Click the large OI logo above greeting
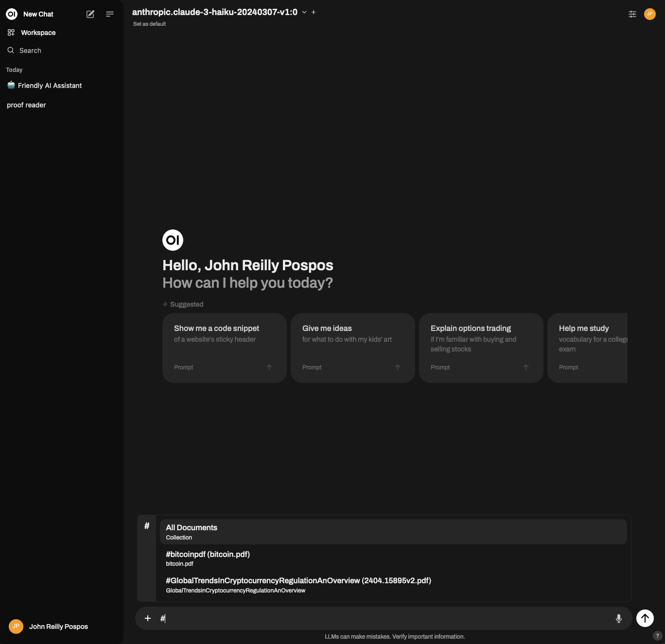 pos(173,240)
